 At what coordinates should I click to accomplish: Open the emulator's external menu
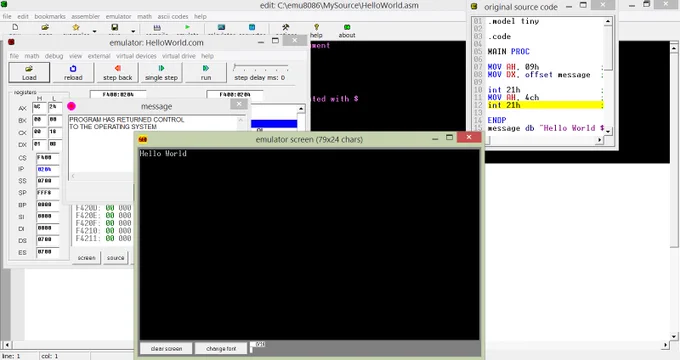pyautogui.click(x=99, y=56)
